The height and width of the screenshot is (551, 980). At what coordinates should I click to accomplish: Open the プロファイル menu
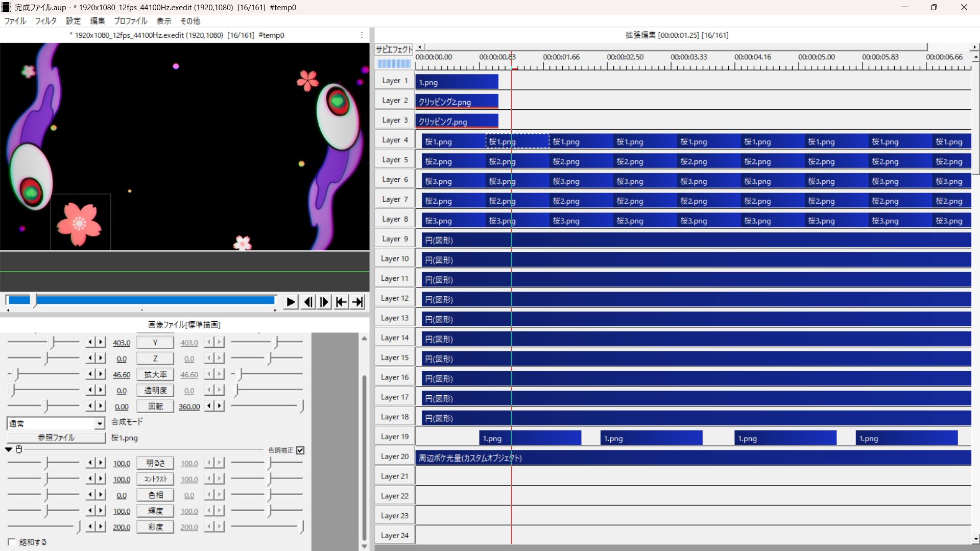coord(130,21)
